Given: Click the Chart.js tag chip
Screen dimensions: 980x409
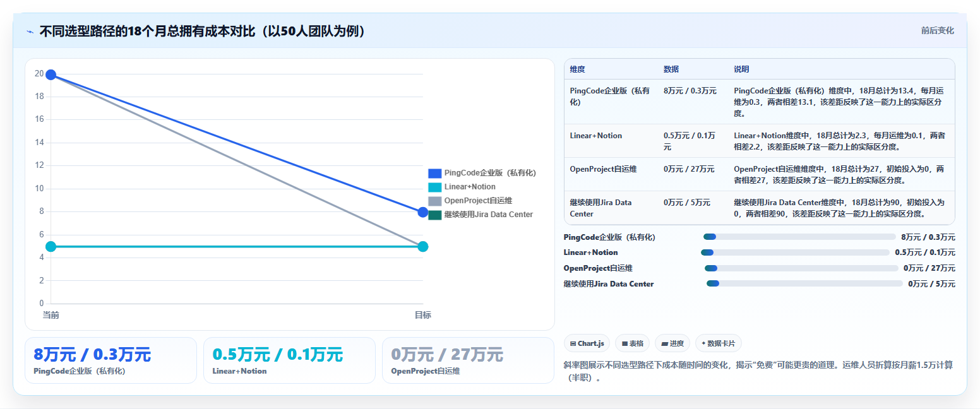Looking at the screenshot, I should (x=587, y=343).
